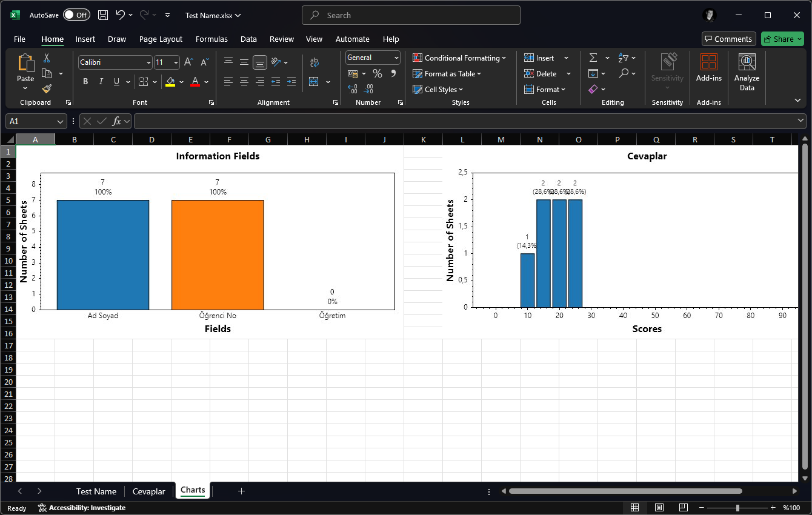Open the Cell Styles gallery

coord(438,89)
